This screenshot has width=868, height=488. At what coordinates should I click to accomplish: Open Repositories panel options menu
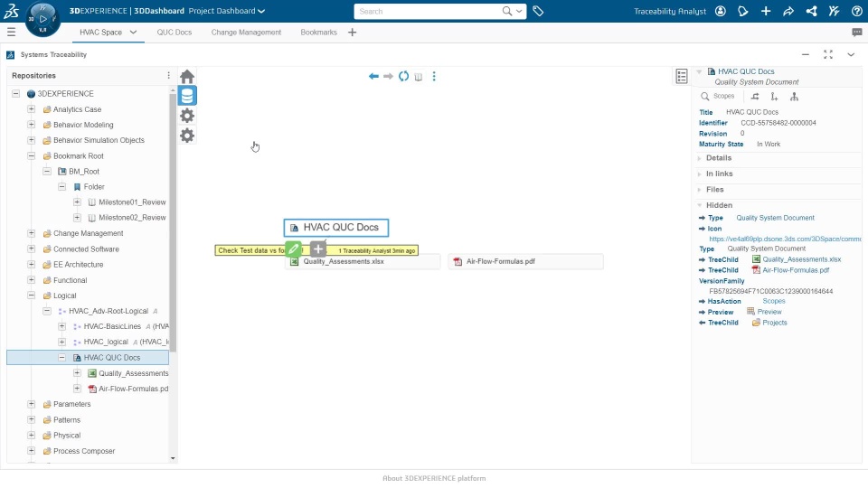(168, 75)
